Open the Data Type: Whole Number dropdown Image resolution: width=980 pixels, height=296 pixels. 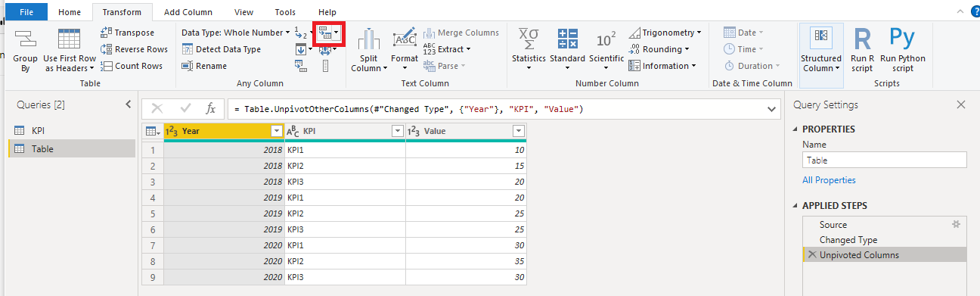tap(236, 33)
